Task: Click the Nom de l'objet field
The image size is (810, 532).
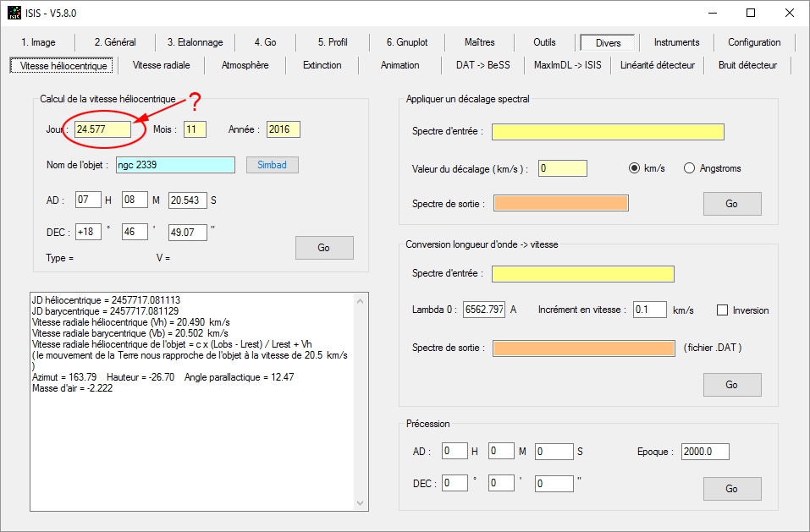Action: (x=175, y=165)
